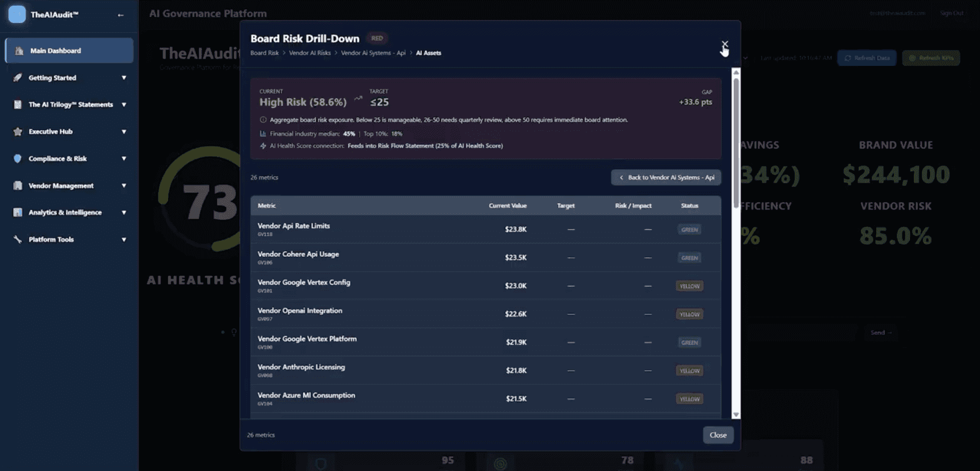Sort by the Status column header
The width and height of the screenshot is (980, 471).
click(x=689, y=205)
